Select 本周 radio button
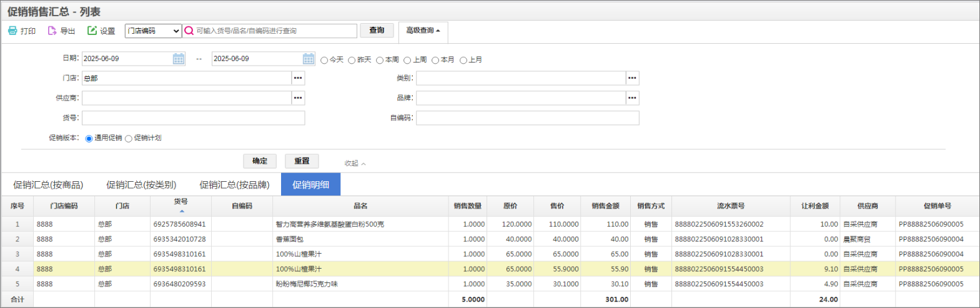980x308 pixels. point(380,61)
